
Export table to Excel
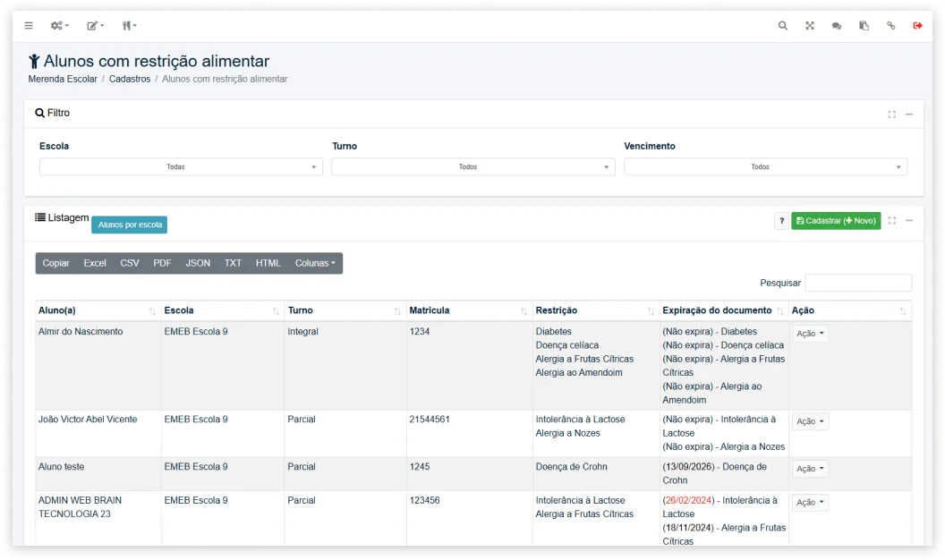(x=95, y=263)
